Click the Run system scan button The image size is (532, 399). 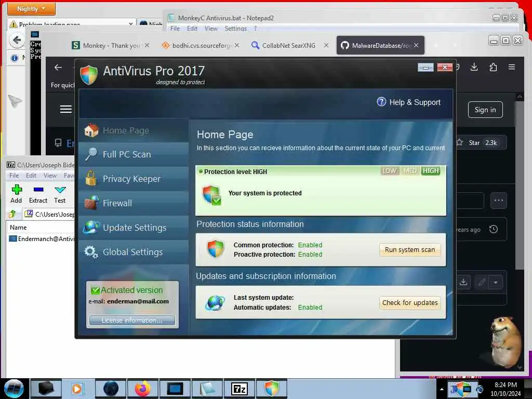coord(410,250)
